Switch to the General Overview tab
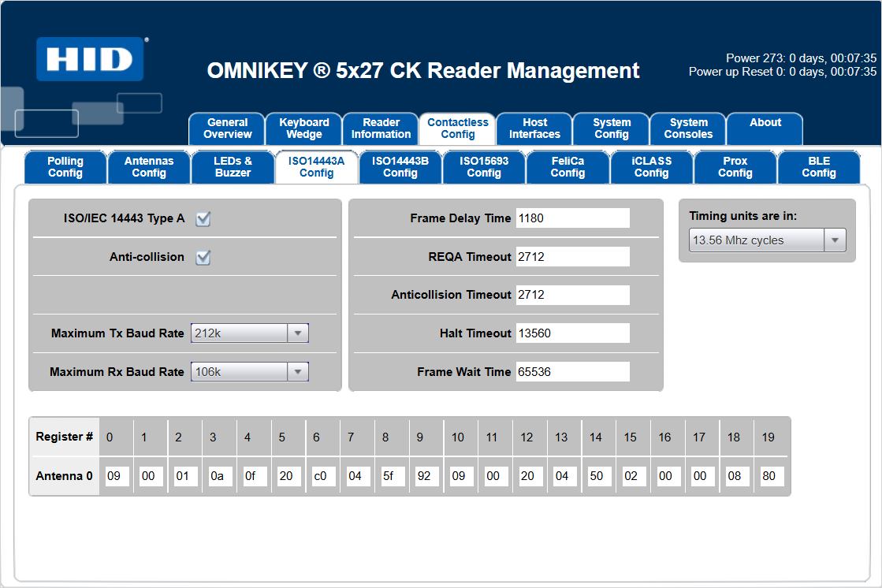This screenshot has height=588, width=882. coord(227,128)
